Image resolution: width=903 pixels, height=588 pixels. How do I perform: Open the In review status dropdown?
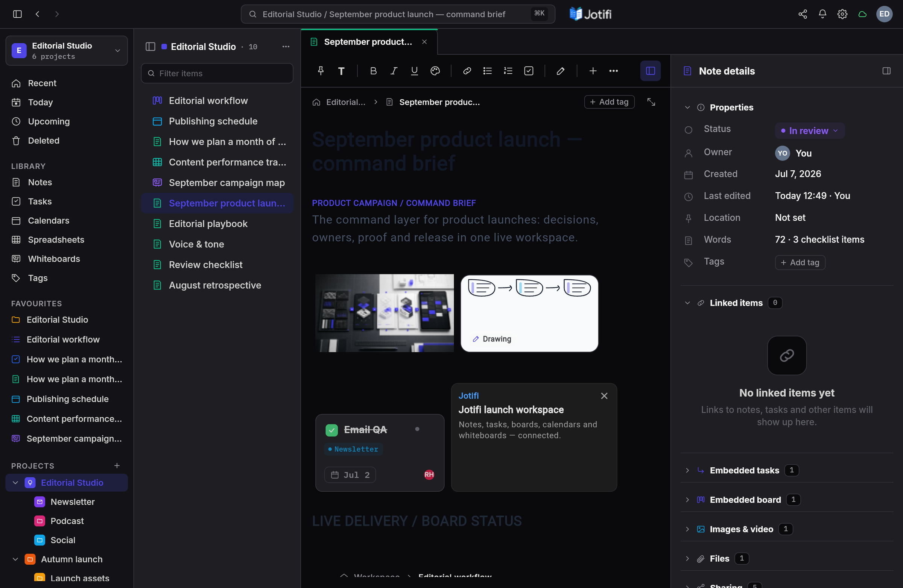click(809, 131)
